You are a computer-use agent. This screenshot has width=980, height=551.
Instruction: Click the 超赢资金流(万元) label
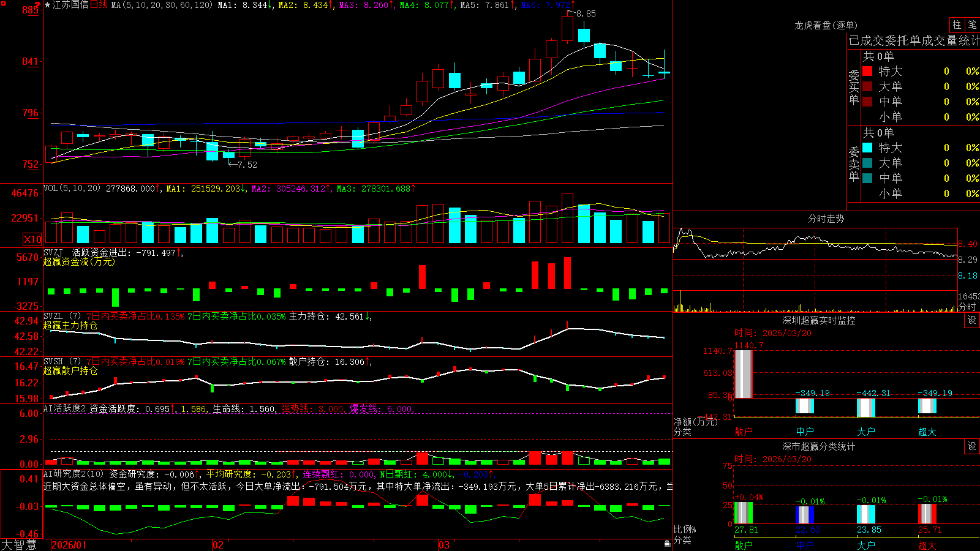(79, 261)
